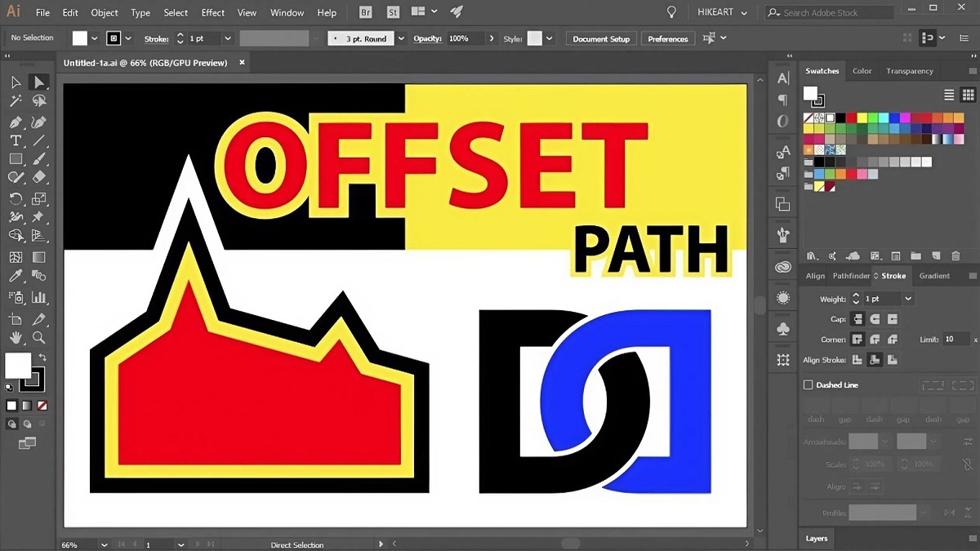
Task: Select the Eyedropper tool
Action: click(15, 275)
